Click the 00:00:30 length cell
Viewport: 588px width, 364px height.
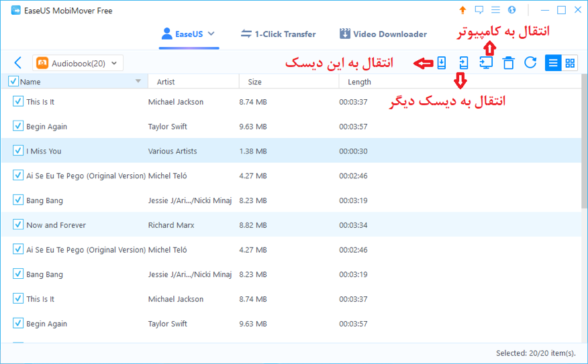(x=353, y=151)
